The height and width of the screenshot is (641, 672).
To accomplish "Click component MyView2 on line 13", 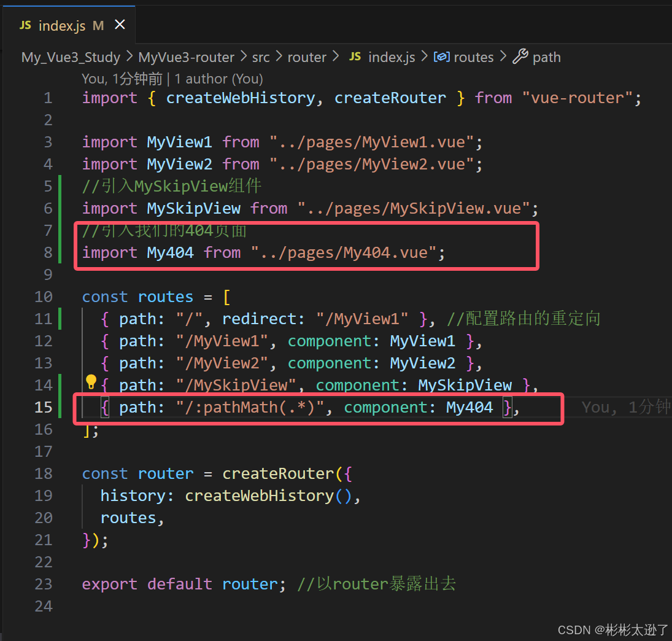I will click(x=422, y=363).
